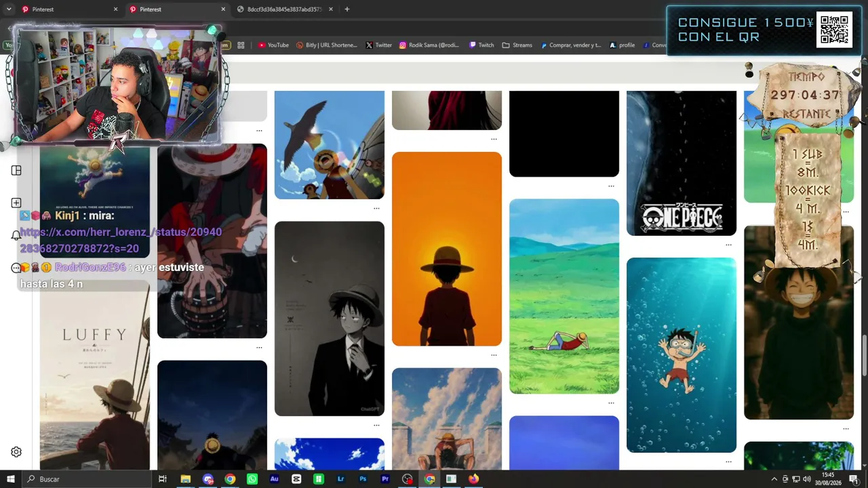
Task: Open more options under the green meadow pin
Action: click(611, 403)
